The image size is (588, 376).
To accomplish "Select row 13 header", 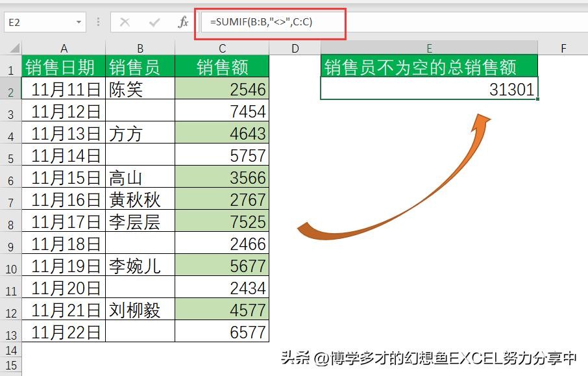I will [x=10, y=334].
